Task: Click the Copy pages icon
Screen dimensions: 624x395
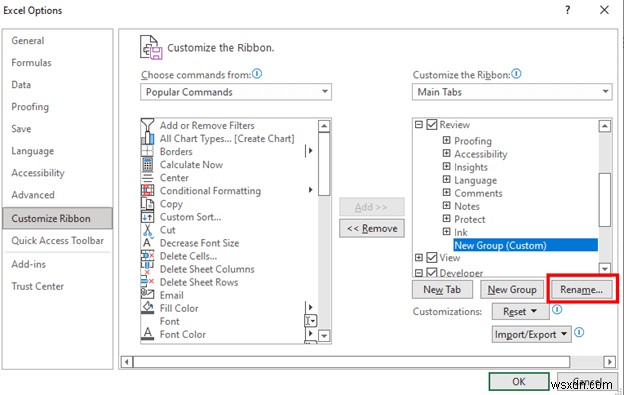Action: (x=147, y=204)
